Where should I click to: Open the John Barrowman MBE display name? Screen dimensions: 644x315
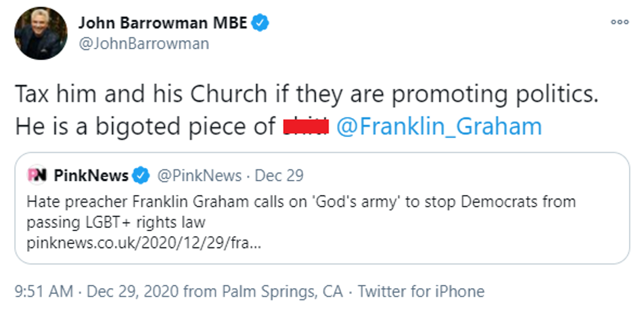click(163, 23)
